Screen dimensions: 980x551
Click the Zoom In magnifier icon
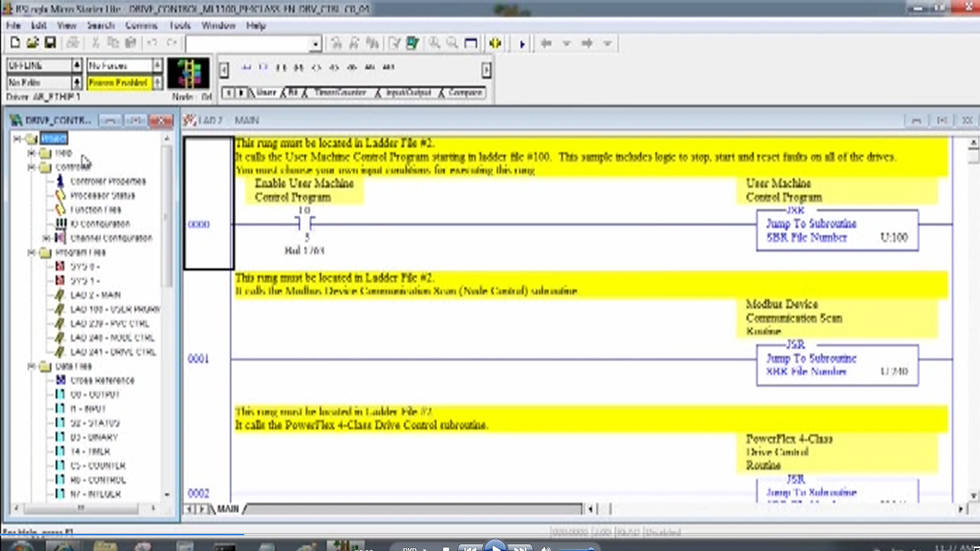point(434,44)
